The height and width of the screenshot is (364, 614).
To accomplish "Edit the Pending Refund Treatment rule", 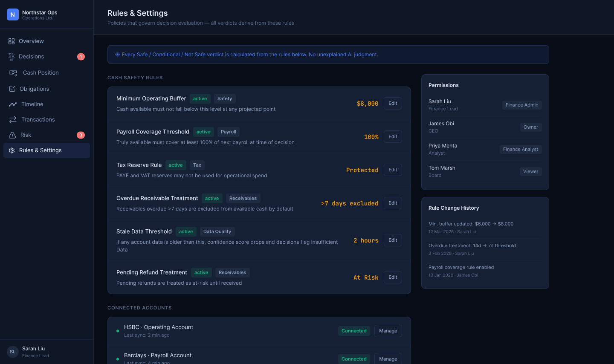I will (393, 277).
